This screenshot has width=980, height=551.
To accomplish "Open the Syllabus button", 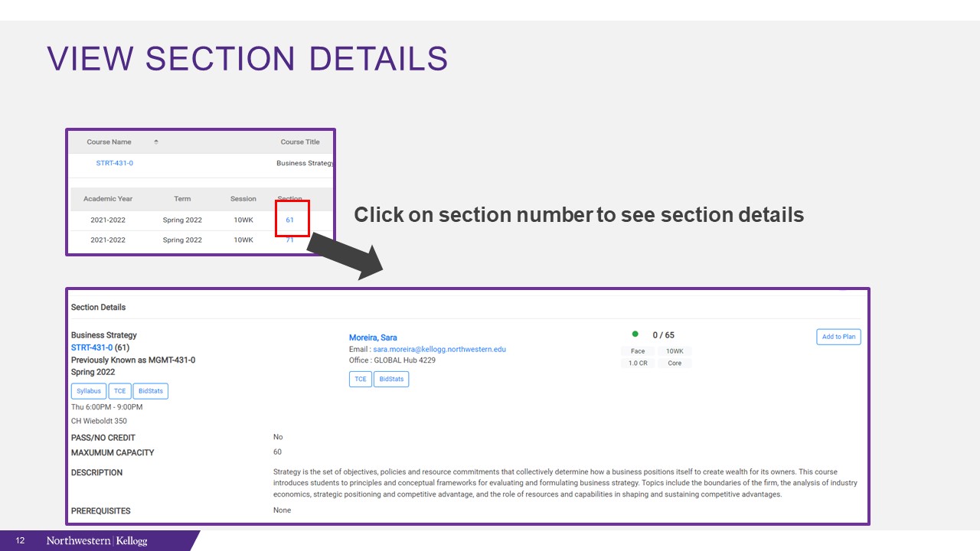I will click(x=89, y=391).
